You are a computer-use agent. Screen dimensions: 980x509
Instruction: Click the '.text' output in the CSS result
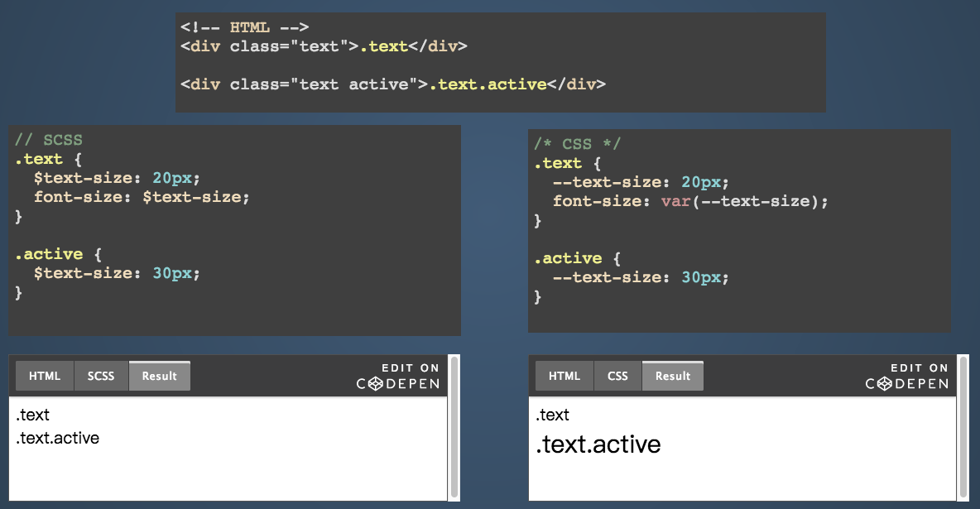(x=552, y=415)
